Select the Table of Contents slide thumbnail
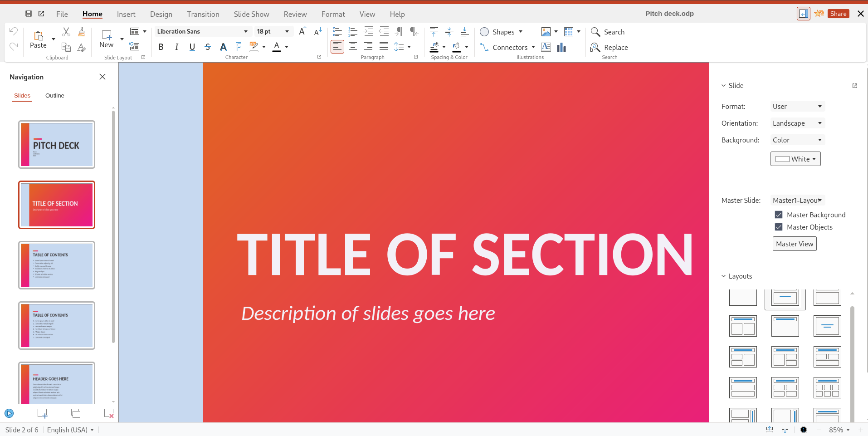 57,265
